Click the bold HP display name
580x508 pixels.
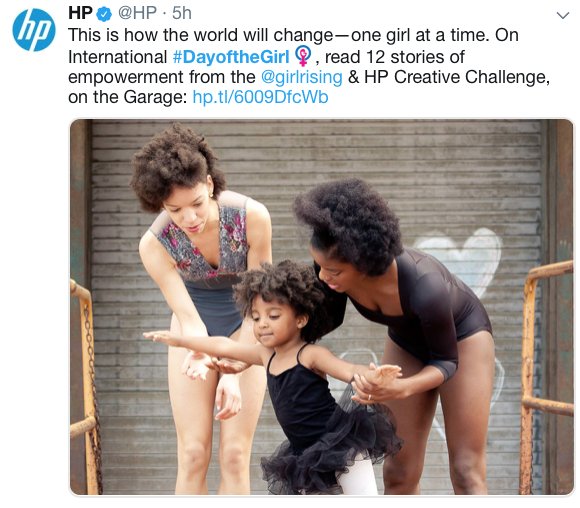(80, 13)
